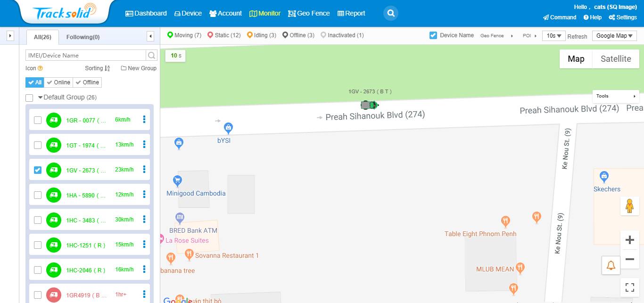Open menu dots for 1HC-1251 ( R )

[144, 245]
